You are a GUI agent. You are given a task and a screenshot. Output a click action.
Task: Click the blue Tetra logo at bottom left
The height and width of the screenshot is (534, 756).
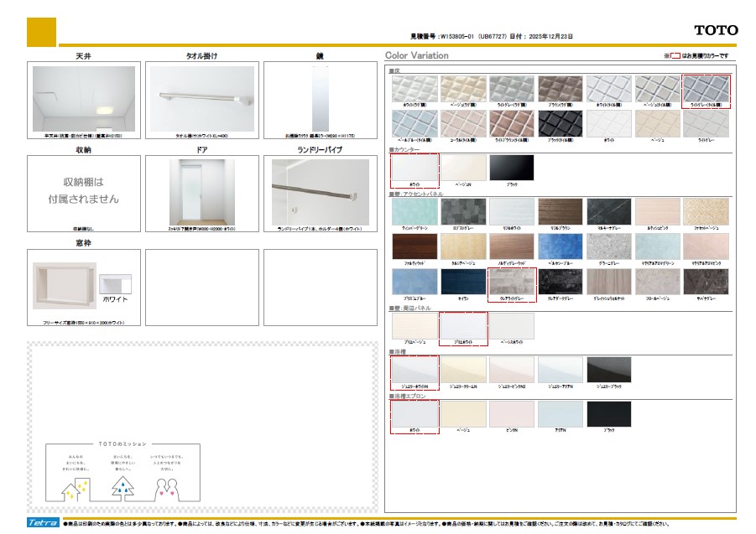tap(43, 522)
